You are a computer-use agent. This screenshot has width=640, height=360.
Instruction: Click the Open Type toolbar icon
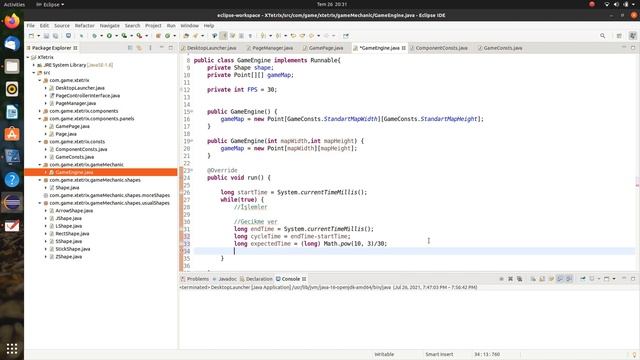coord(186,36)
